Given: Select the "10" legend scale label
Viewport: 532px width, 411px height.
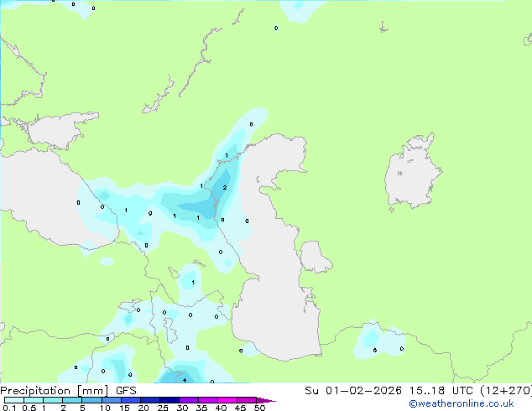Looking at the screenshot, I should [x=105, y=408].
